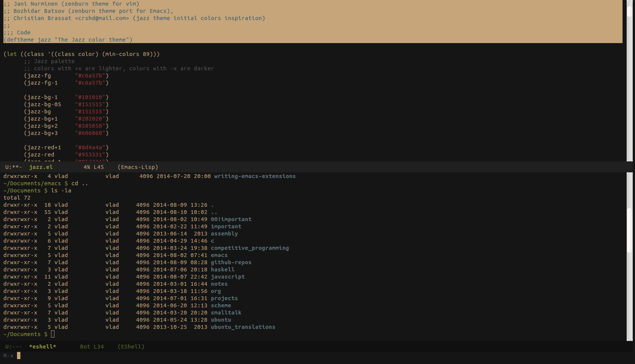Click the Bot L34 position indicator
Screen dimensions: 635x364
(x=92, y=347)
